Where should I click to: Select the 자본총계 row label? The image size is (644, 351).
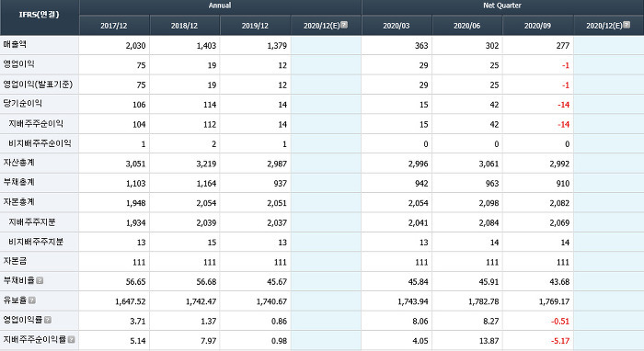click(19, 202)
